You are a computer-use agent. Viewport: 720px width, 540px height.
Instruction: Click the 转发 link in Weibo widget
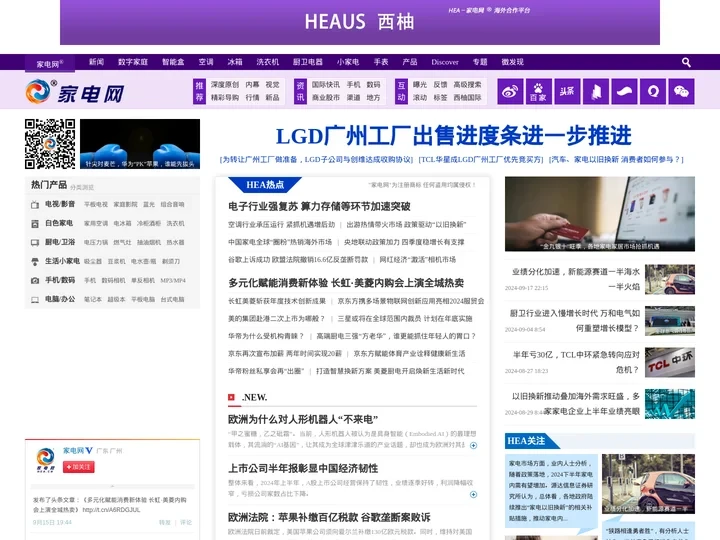click(164, 523)
